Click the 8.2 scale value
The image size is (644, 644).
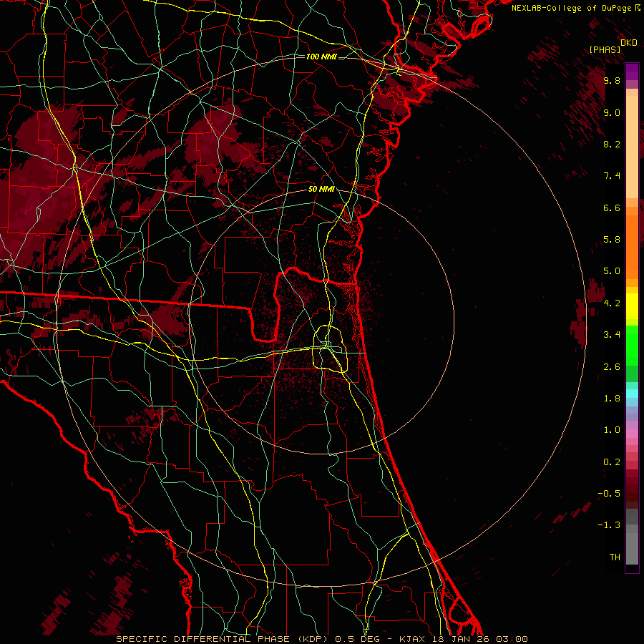612,144
